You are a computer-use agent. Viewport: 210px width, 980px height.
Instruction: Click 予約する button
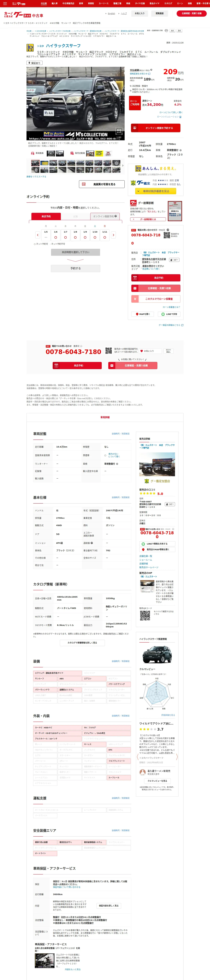75,268
